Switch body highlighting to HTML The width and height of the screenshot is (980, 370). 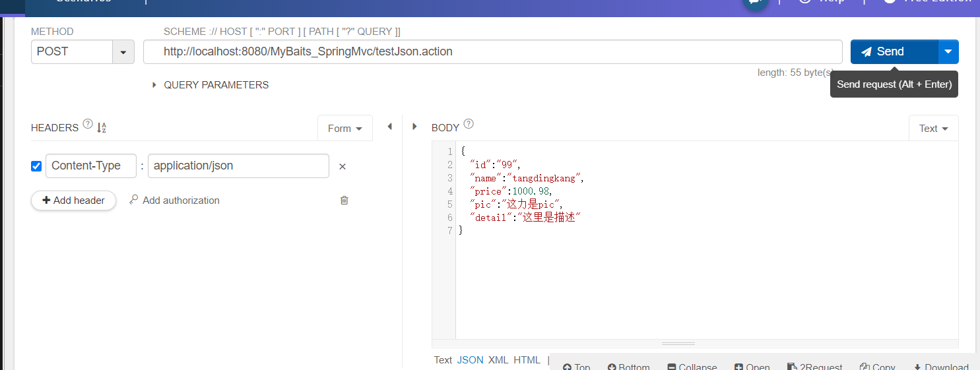coord(527,360)
